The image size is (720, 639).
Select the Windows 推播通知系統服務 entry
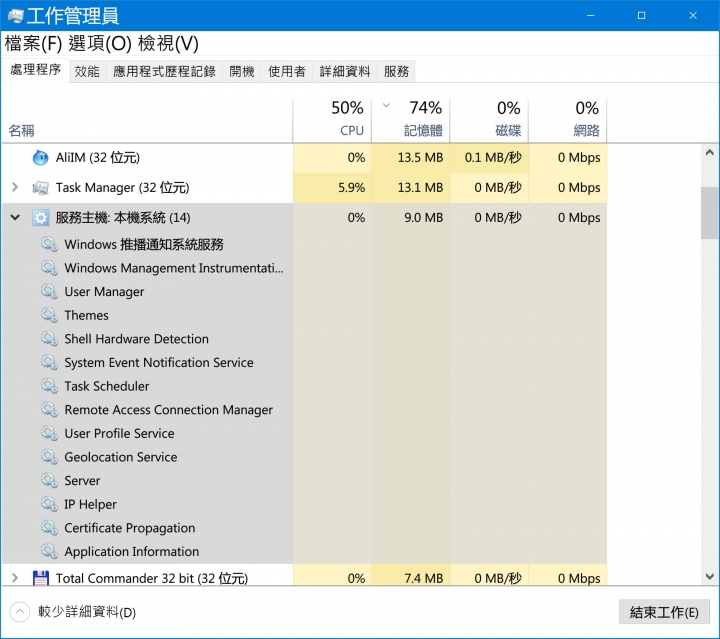click(x=144, y=244)
